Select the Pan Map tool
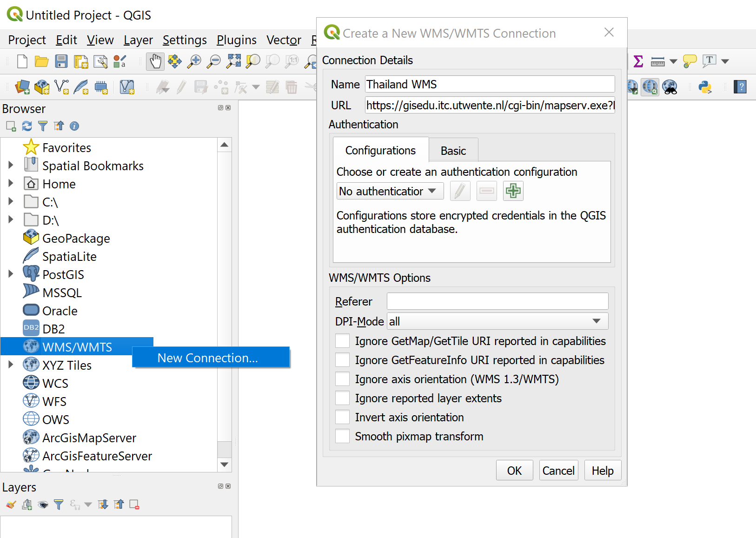The width and height of the screenshot is (756, 538). pyautogui.click(x=155, y=61)
